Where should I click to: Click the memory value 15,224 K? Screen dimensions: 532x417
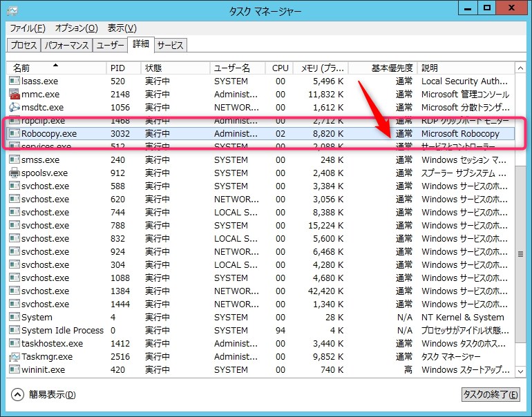[325, 226]
